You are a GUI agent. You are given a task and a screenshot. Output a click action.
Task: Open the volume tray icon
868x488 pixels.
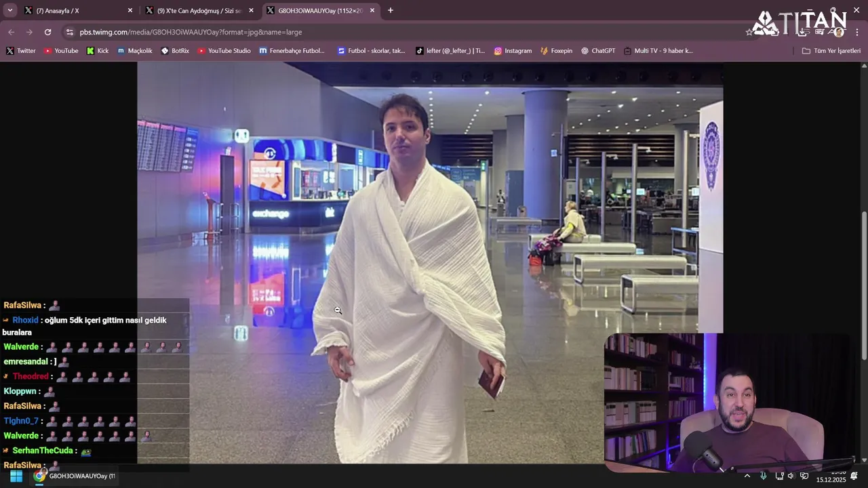click(791, 476)
